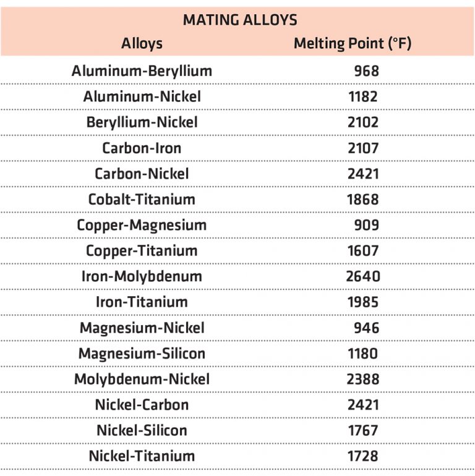Click the Iron-Molybdenum melting point 2640

click(363, 276)
